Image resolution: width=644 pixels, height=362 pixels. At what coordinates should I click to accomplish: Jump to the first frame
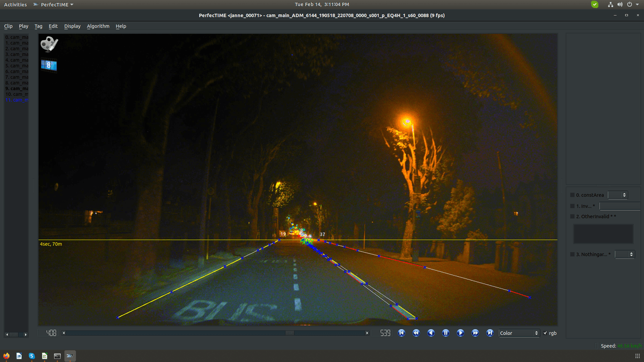(401, 333)
